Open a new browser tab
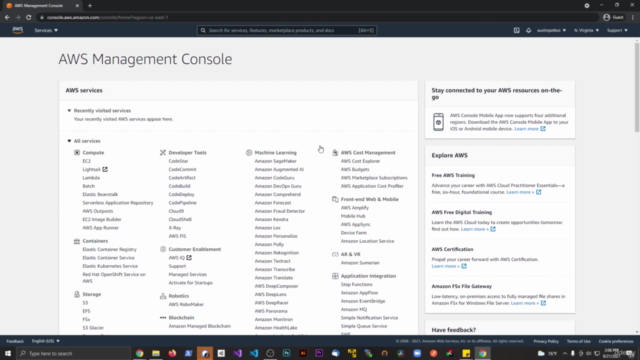This screenshot has height=360, width=640. point(90,6)
